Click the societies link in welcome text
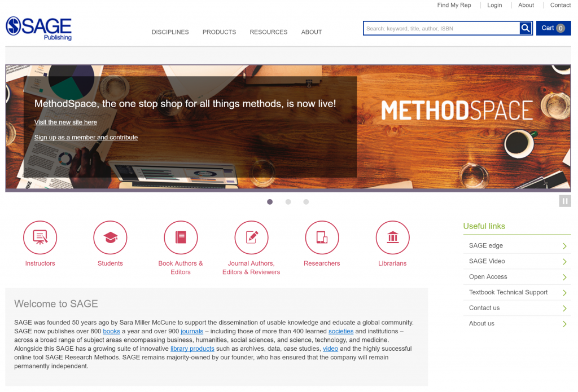The width and height of the screenshot is (578, 392). (x=341, y=331)
